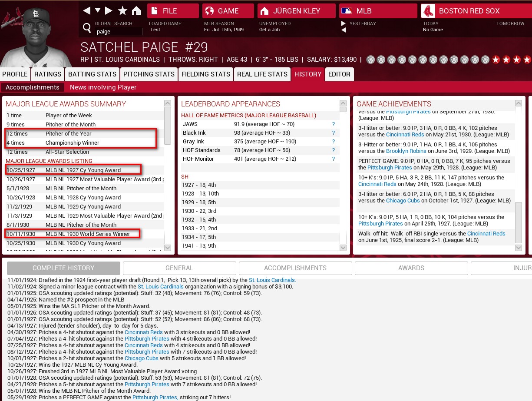
Task: Open Brooklyn Robins link in Game Achievements
Action: coord(406,151)
